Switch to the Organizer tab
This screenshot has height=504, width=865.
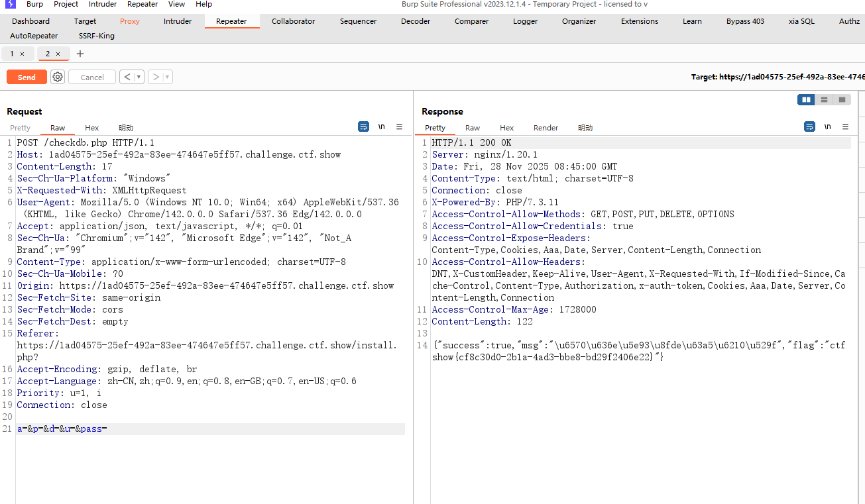579,21
